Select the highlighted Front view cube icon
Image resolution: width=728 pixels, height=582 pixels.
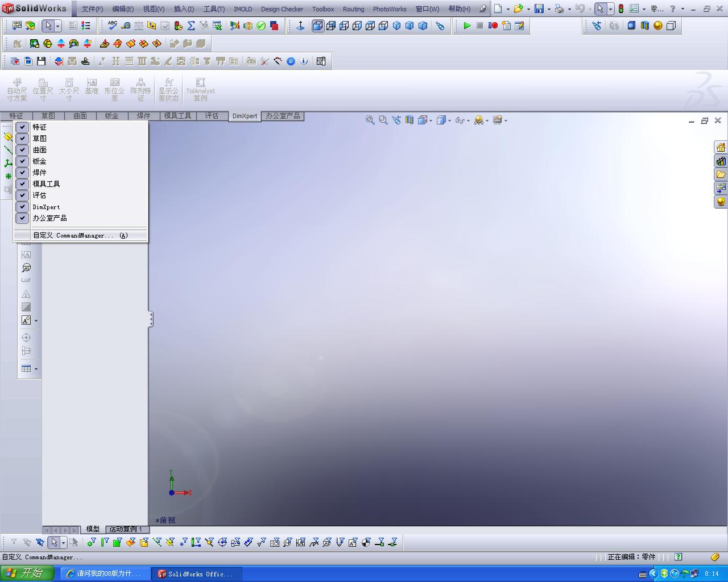pos(318,26)
